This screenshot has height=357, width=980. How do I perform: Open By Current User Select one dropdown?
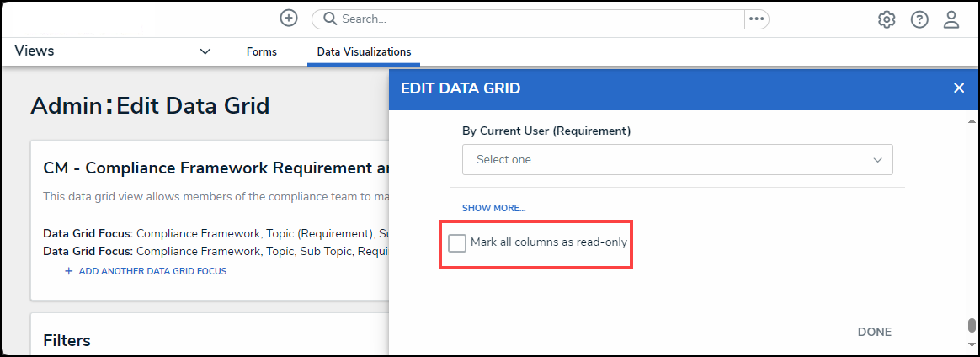[677, 159]
